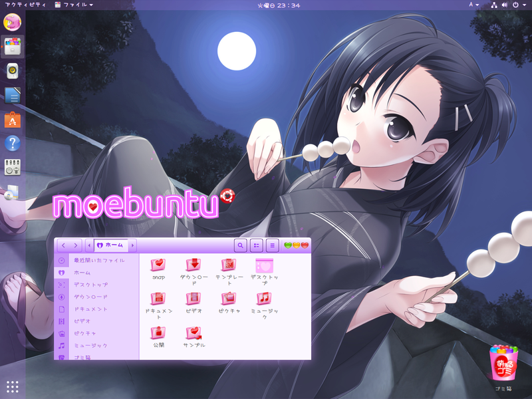Open the アクティビティ overview
532x399 pixels.
click(25, 5)
